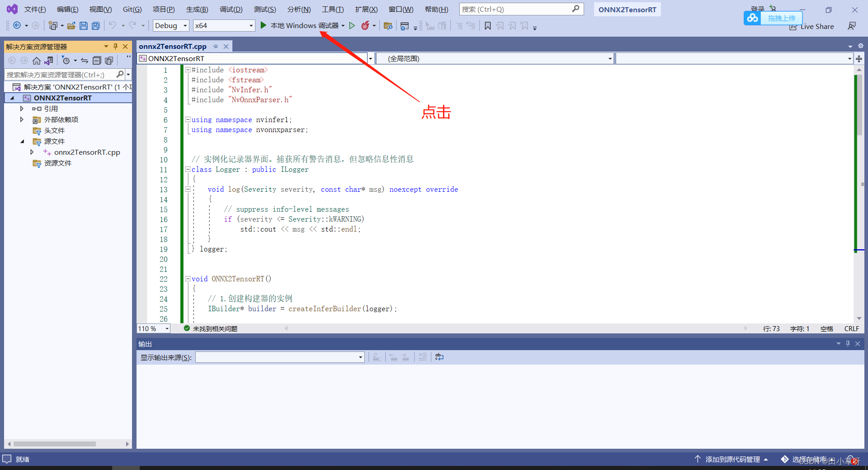Click the Save All icon

[x=95, y=26]
